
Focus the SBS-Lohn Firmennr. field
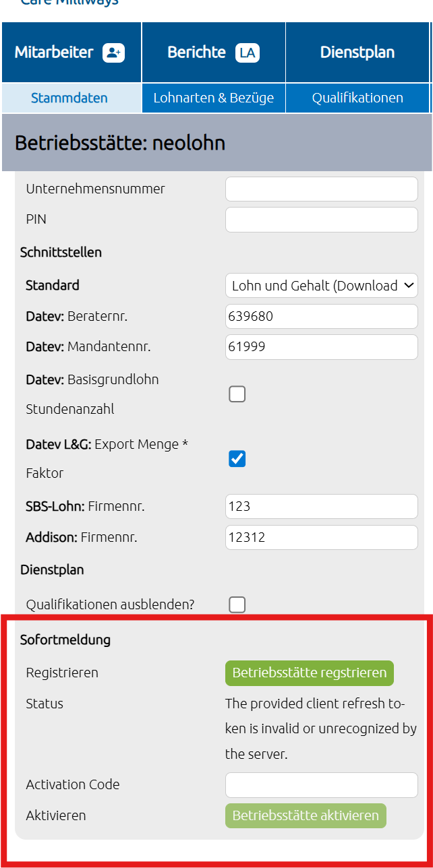(x=322, y=507)
